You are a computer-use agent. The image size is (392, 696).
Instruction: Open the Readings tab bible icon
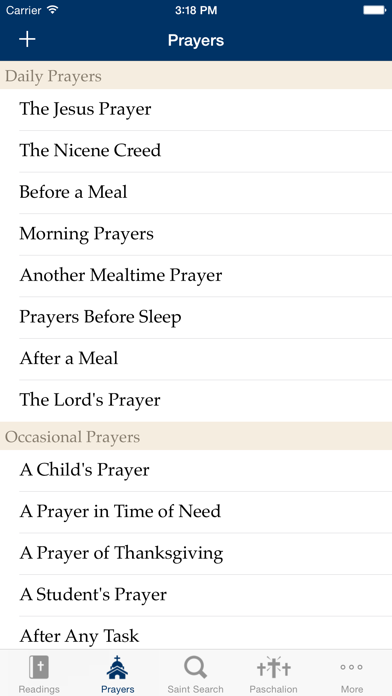pos(39,668)
